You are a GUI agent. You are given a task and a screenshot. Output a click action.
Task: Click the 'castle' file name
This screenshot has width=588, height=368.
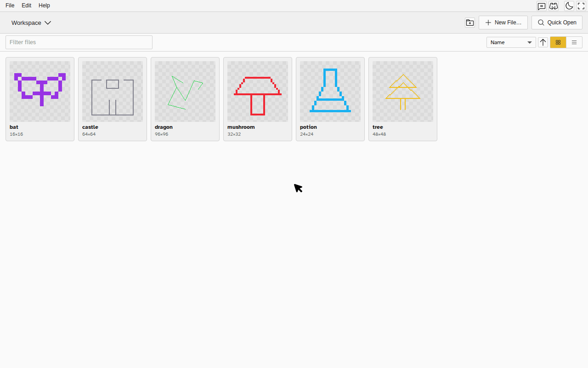[90, 127]
